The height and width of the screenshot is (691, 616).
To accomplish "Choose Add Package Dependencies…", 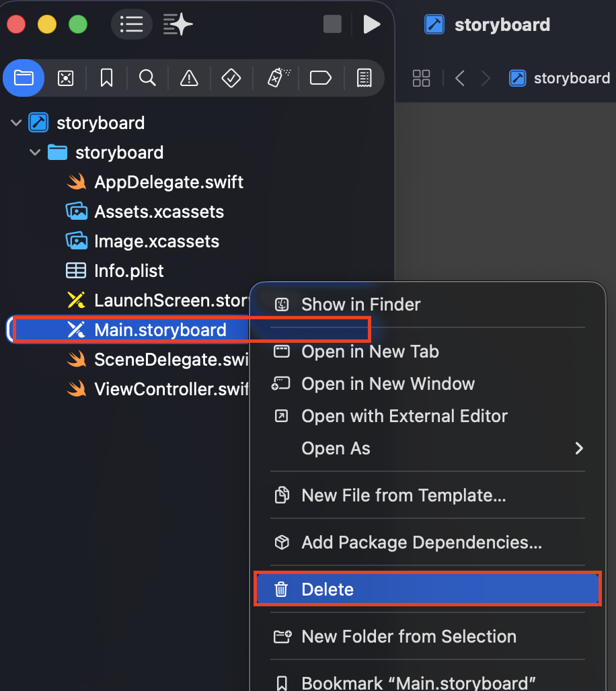I will [427, 542].
